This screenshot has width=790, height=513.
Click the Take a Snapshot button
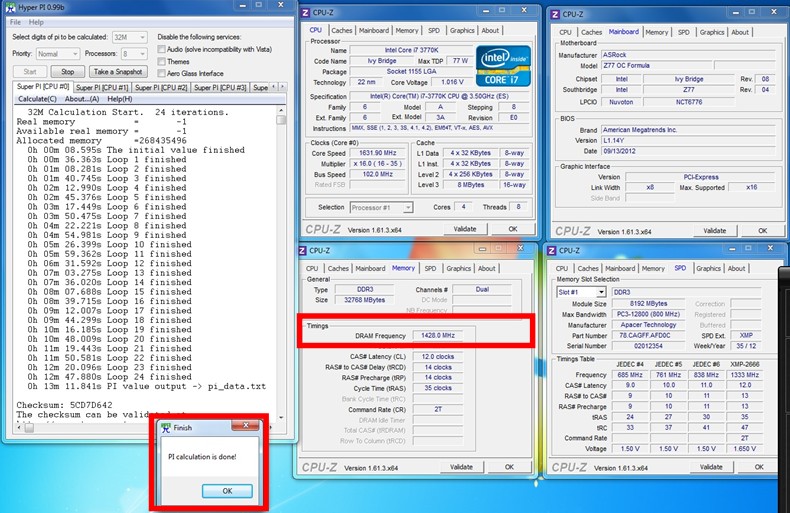tap(118, 72)
